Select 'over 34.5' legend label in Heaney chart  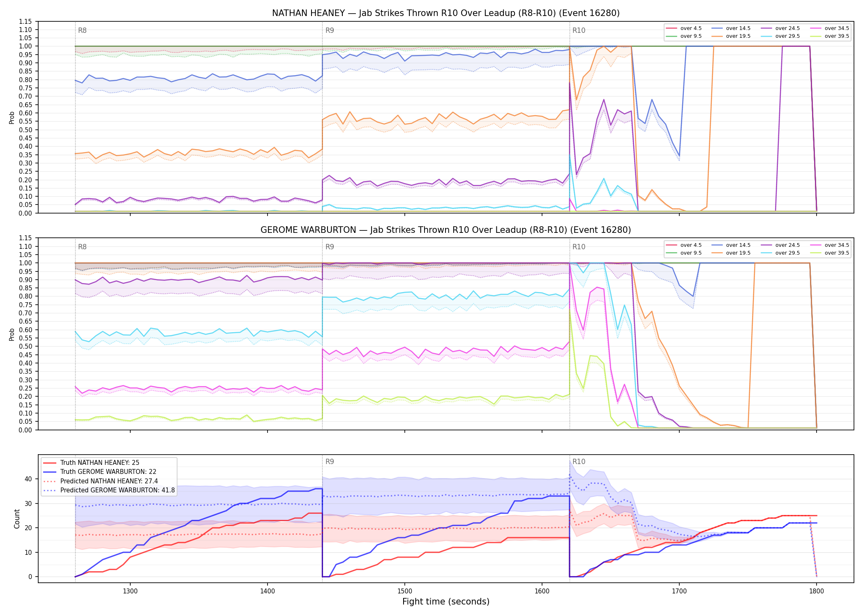click(837, 28)
